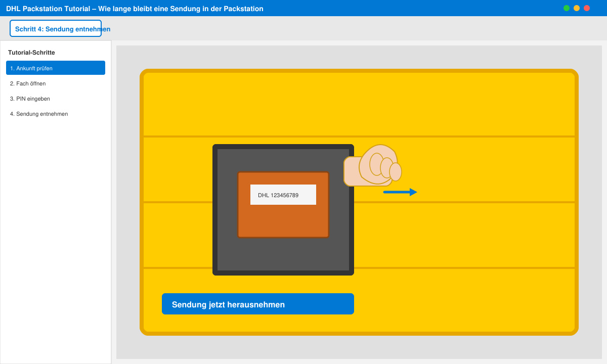Image resolution: width=607 pixels, height=364 pixels.
Task: Click the green window control dot
Action: tap(567, 8)
